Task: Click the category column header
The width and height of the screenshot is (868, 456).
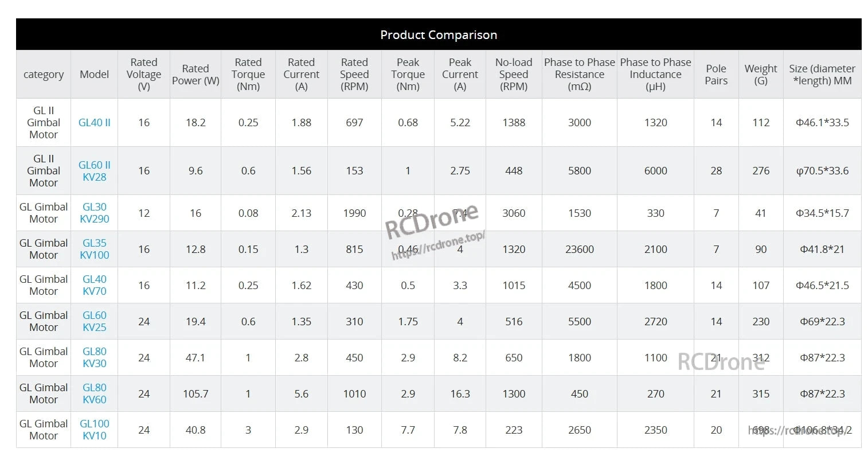Action: click(44, 75)
